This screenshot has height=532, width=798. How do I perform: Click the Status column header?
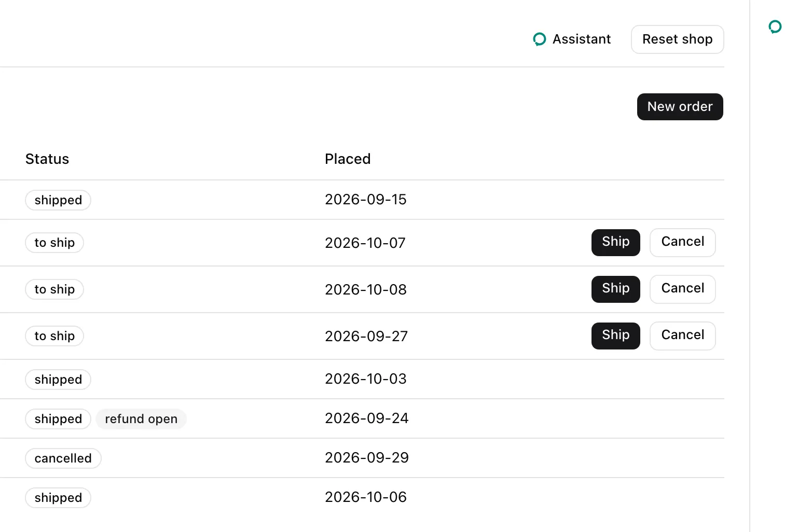[47, 159]
